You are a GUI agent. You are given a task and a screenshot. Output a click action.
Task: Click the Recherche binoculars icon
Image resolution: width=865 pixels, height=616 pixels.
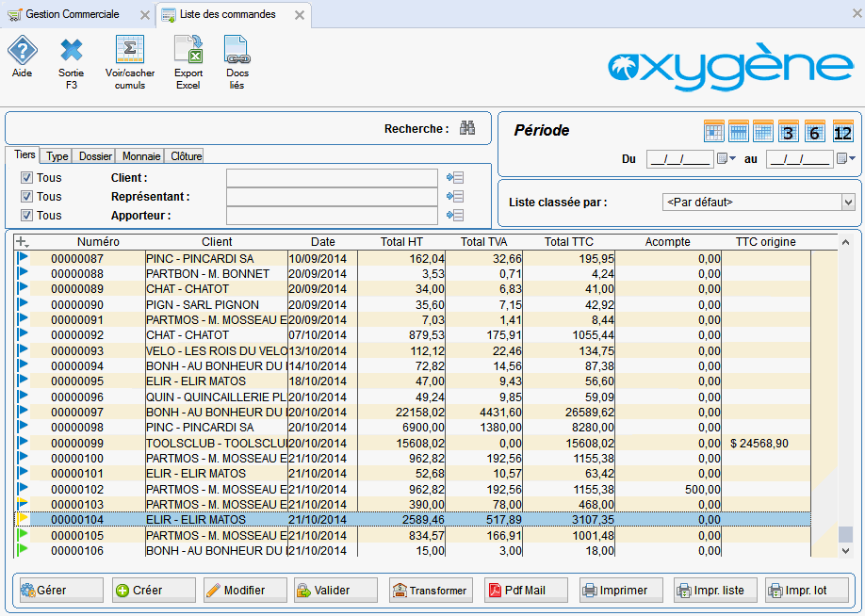[x=467, y=128]
